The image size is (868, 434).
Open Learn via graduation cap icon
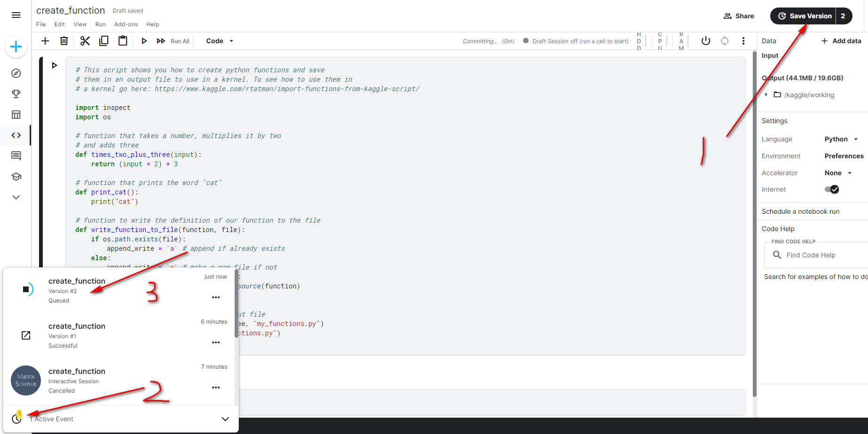pos(16,176)
